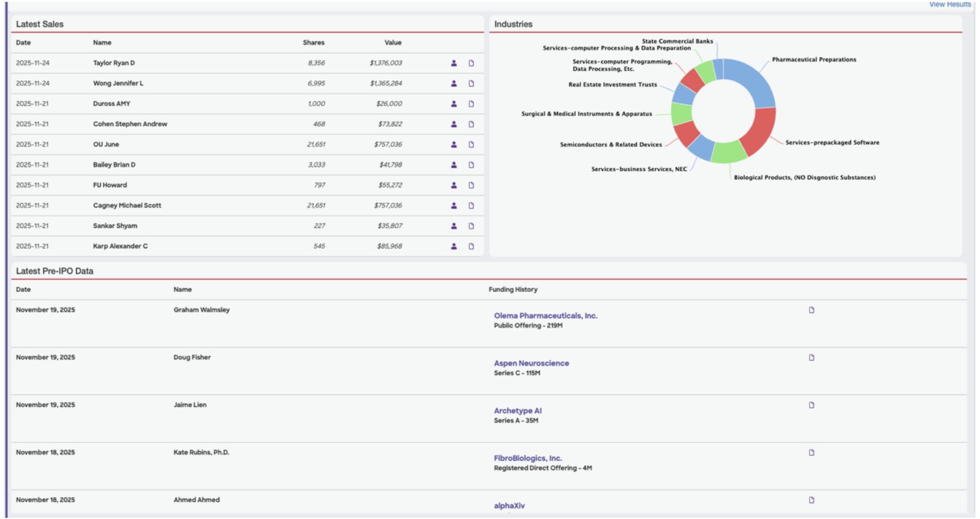Open document icon in Olema Pharmaceuticals row
This screenshot has width=980, height=519.
(x=812, y=310)
